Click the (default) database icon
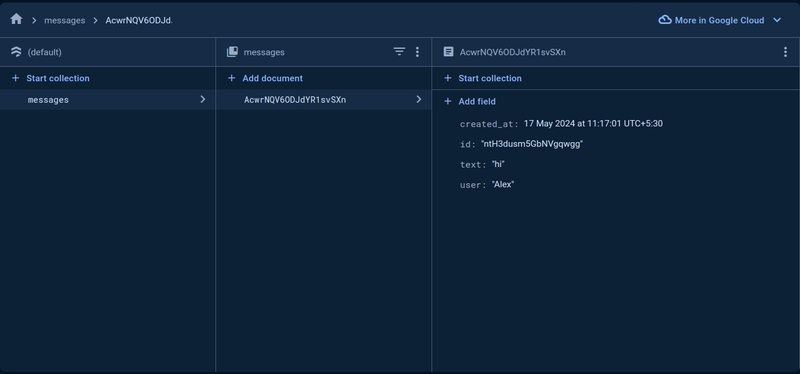Screen dimensions: 800x374 pos(16,52)
